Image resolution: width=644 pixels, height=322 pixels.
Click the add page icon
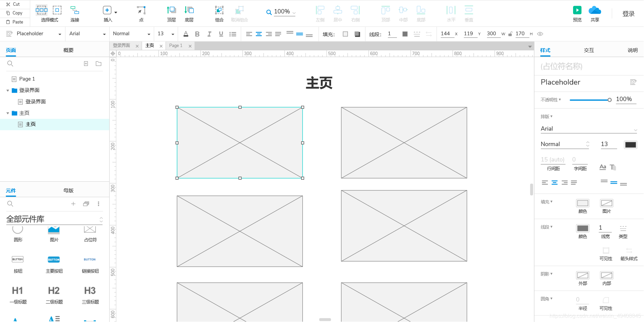(x=86, y=63)
